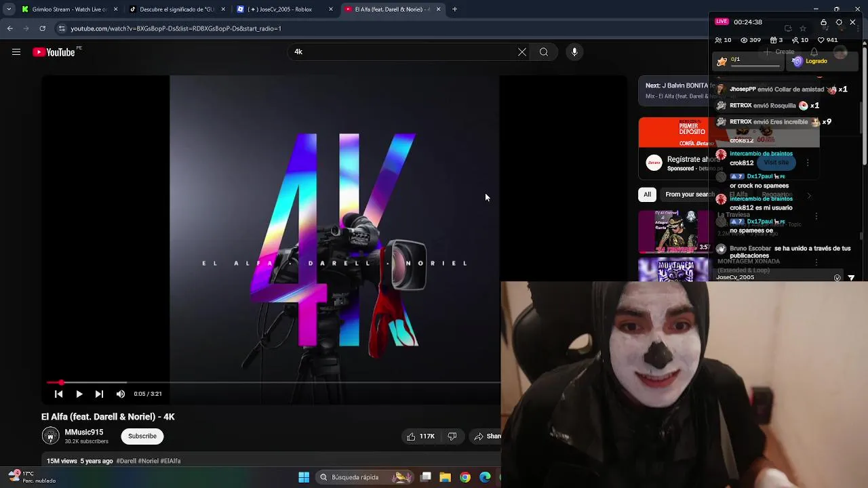This screenshot has height=488, width=868.
Task: Dislike the video with thumbs-down
Action: click(x=452, y=436)
